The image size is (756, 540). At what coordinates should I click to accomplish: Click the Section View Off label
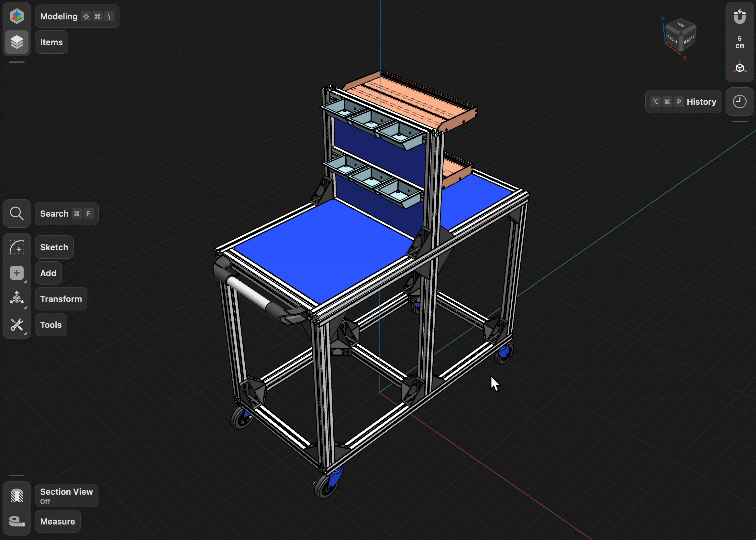tap(67, 495)
